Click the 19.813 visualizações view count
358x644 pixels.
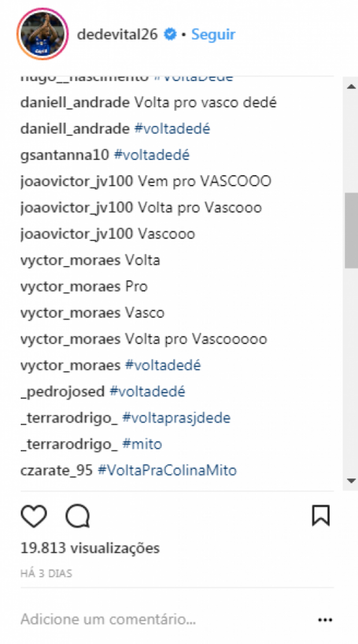(x=90, y=548)
